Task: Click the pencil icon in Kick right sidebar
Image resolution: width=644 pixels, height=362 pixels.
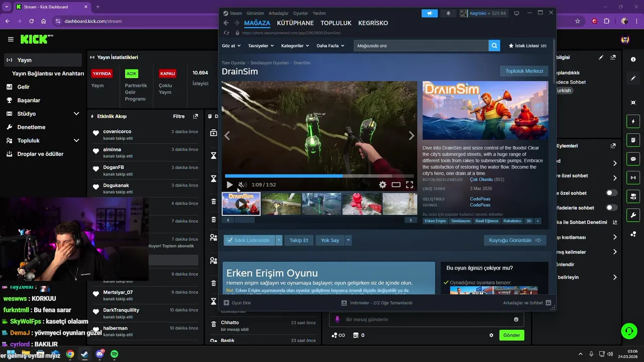Action: tap(633, 78)
